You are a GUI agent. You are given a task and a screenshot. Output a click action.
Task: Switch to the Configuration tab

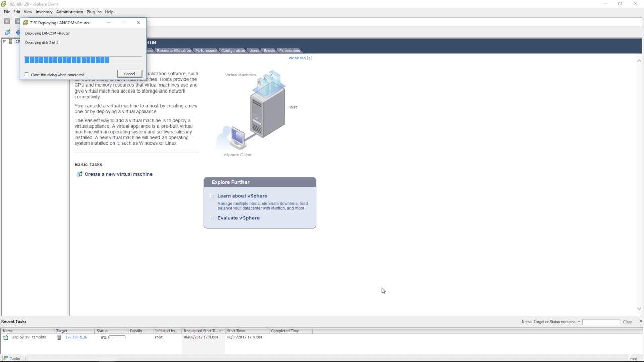tap(233, 51)
